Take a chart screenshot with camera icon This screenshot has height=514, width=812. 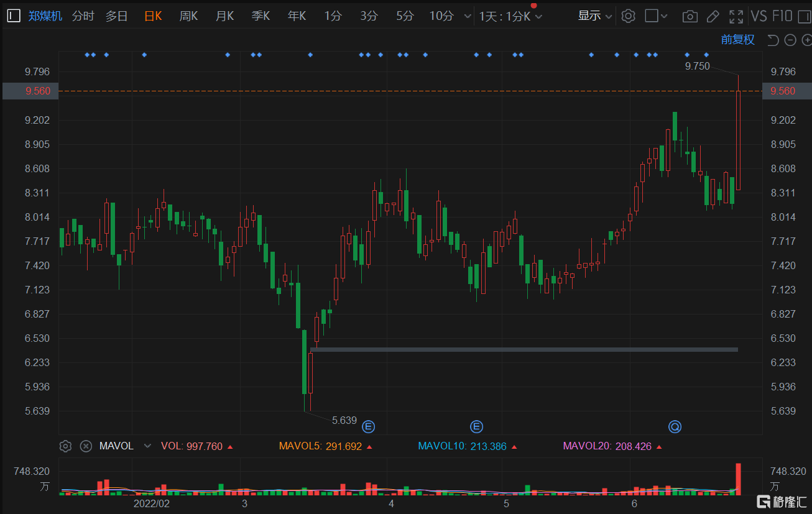point(690,16)
